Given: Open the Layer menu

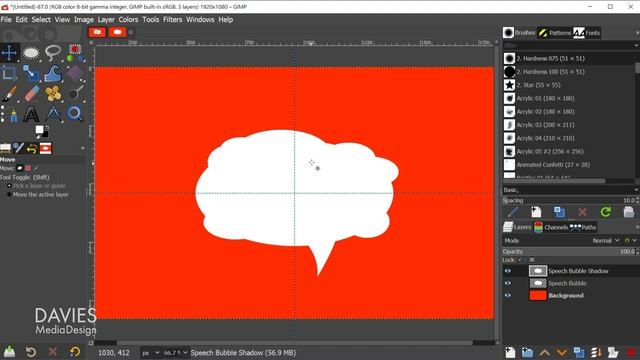Looking at the screenshot, I should pyautogui.click(x=106, y=20).
